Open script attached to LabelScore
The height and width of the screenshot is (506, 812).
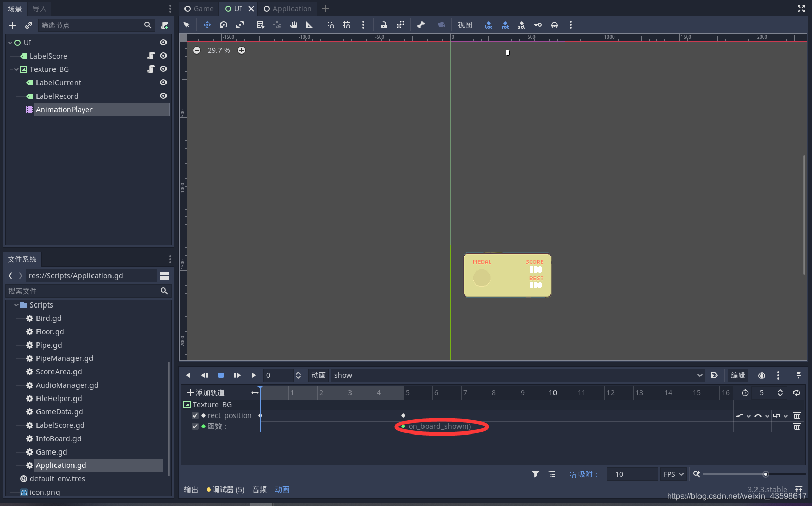151,56
